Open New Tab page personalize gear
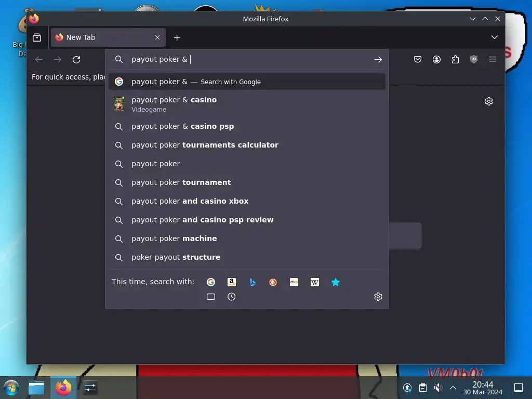This screenshot has height=399, width=532. coord(488,101)
